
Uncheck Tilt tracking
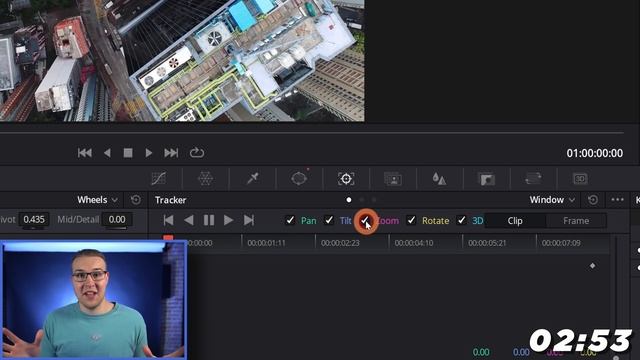point(329,220)
